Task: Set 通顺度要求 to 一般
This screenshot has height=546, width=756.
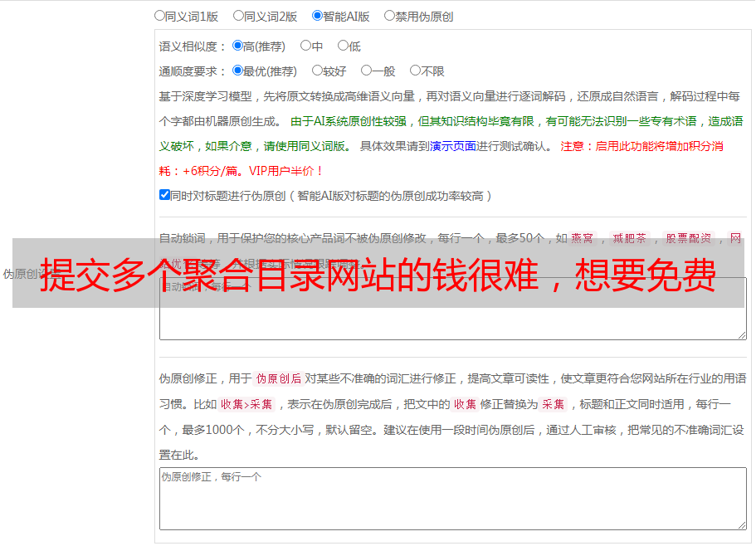Action: point(367,71)
